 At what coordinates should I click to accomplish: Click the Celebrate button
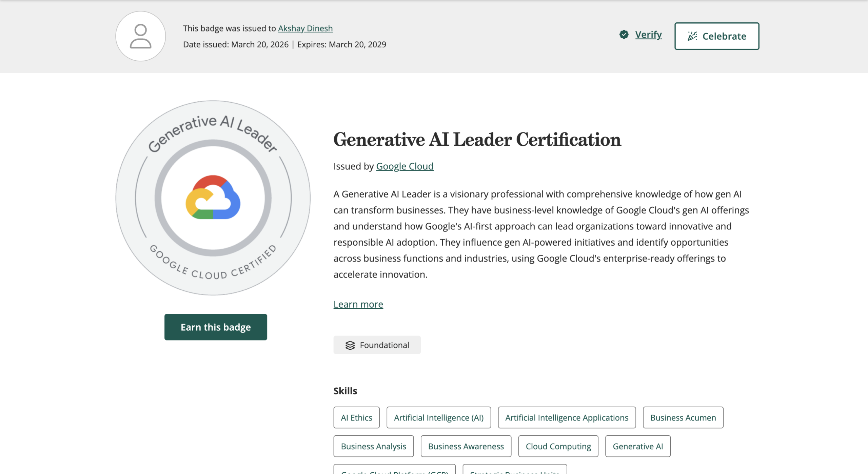pos(717,36)
